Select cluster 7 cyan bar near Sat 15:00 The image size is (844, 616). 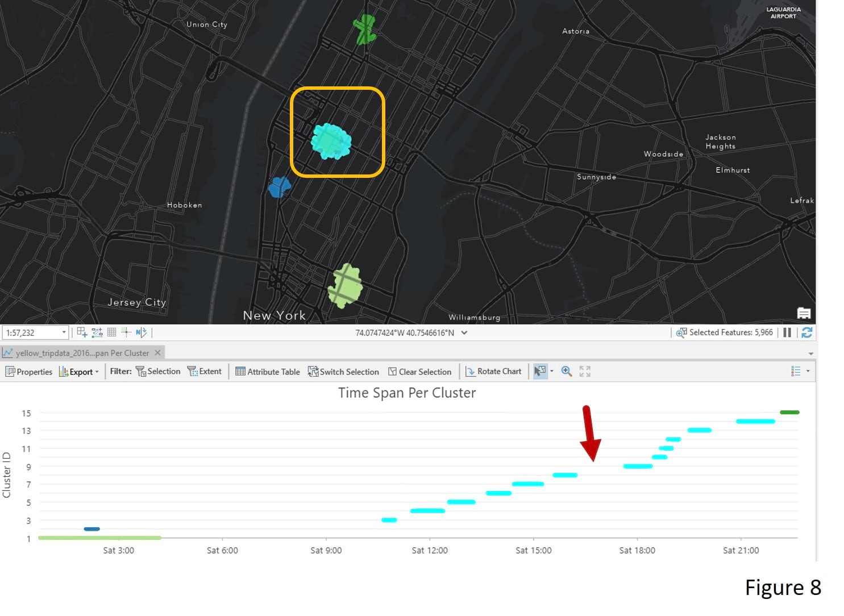(528, 484)
